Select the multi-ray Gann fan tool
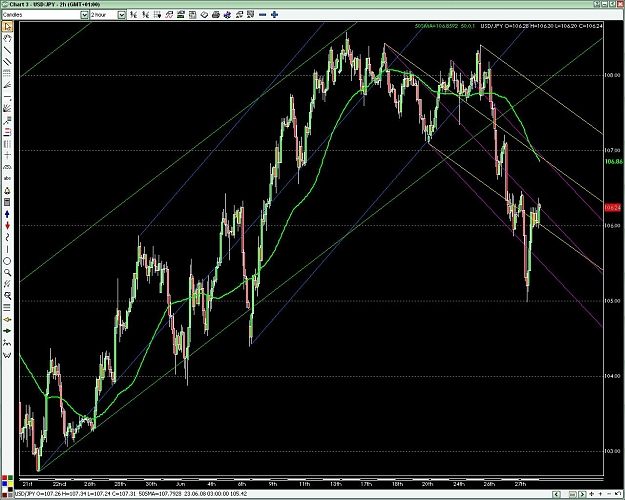Viewport: 625px width, 500px height. [x=7, y=108]
